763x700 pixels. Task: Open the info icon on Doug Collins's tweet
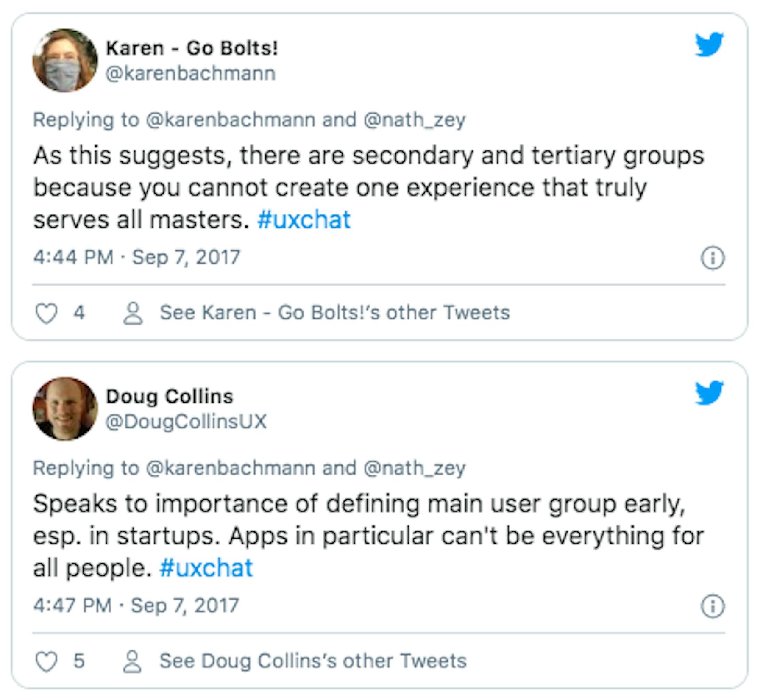pyautogui.click(x=713, y=606)
